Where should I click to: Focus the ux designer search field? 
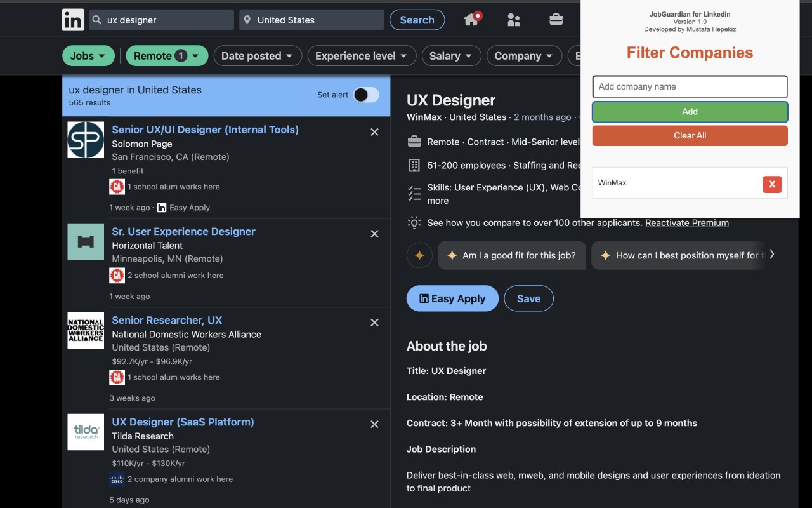click(x=162, y=20)
